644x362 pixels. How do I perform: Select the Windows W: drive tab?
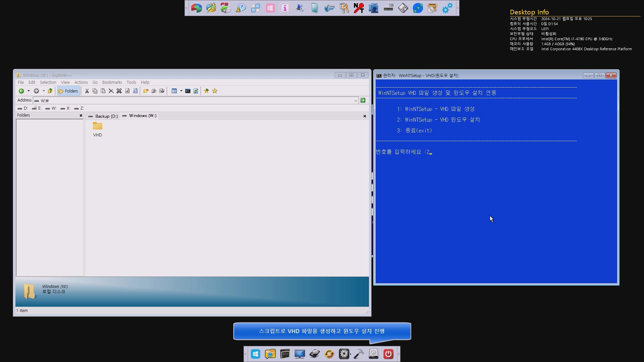click(x=143, y=115)
